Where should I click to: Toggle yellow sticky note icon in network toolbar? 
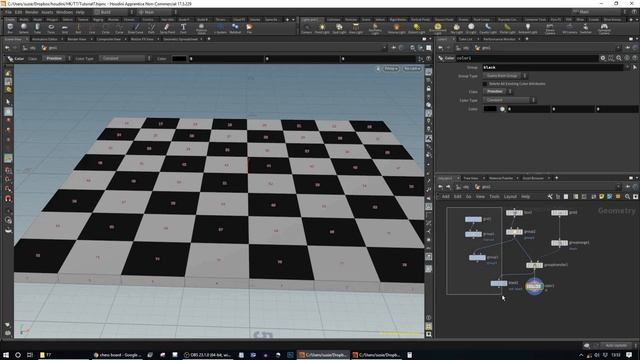[601, 197]
